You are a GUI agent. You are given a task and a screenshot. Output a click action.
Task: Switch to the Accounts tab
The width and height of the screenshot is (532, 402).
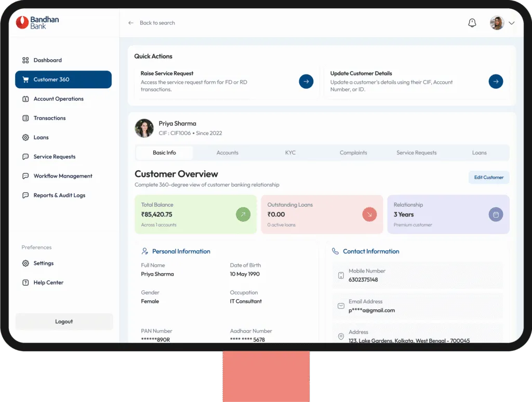point(228,153)
